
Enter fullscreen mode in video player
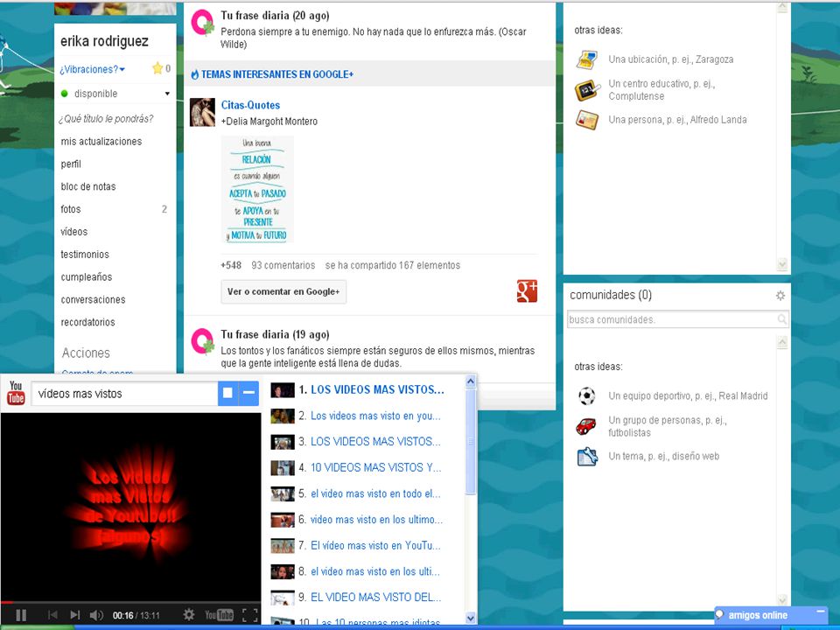(x=249, y=615)
